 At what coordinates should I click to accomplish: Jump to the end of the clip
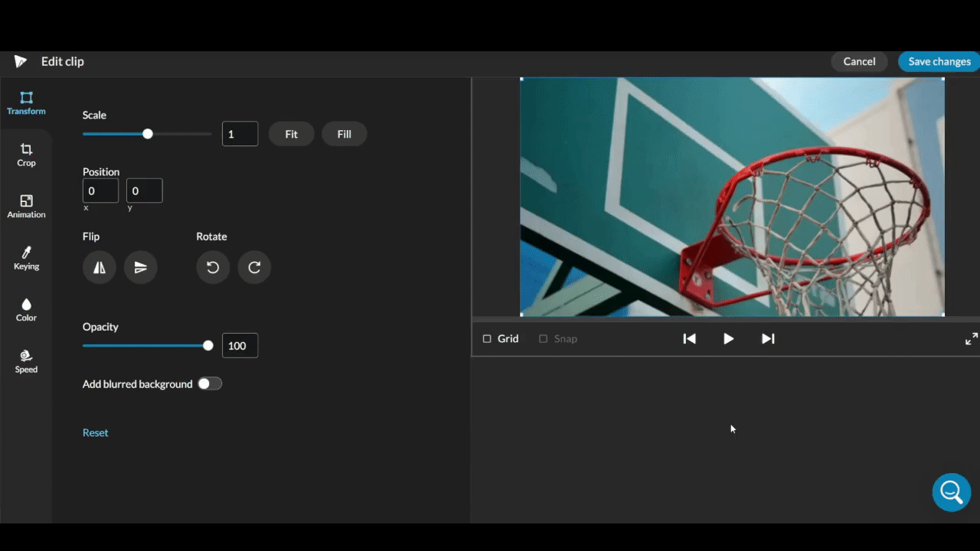tap(768, 339)
